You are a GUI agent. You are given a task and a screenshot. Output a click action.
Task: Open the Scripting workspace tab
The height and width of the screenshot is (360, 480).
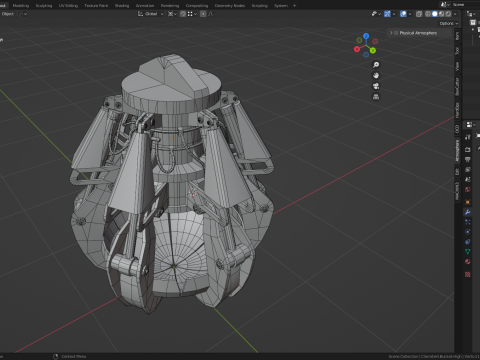point(259,6)
